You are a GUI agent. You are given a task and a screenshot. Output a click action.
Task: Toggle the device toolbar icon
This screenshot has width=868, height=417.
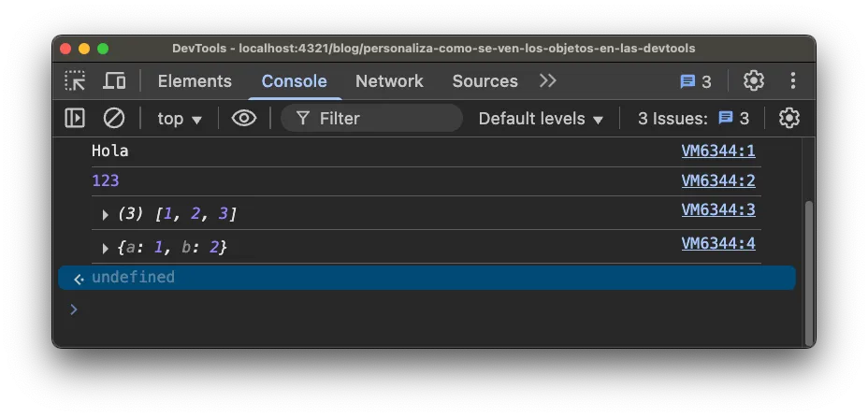coord(114,81)
